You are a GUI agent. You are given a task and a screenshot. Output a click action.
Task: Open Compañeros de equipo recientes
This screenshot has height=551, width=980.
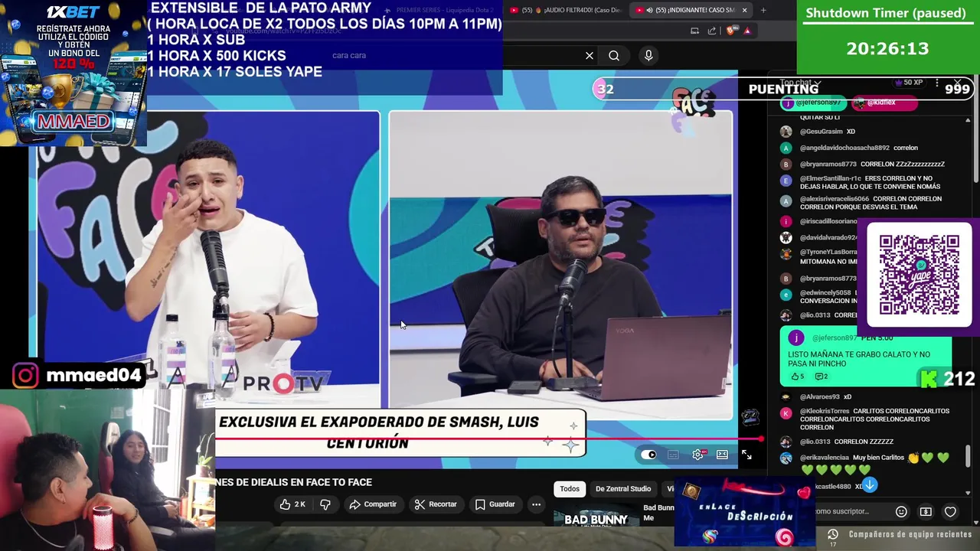click(x=910, y=535)
